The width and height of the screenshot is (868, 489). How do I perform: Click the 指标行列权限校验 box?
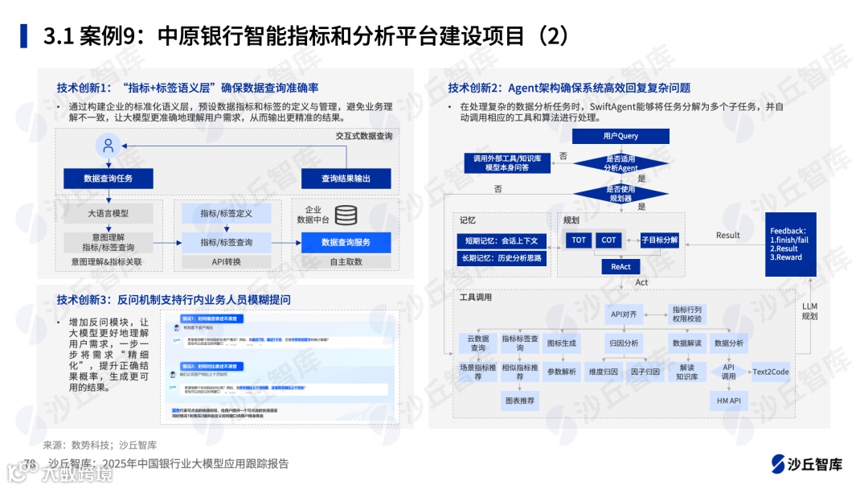click(x=687, y=314)
